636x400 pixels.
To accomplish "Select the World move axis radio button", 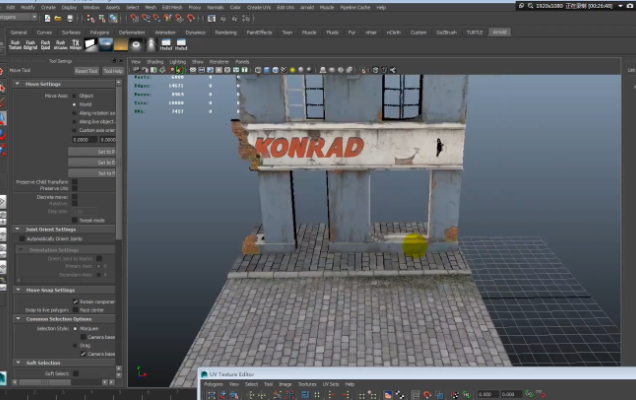I will click(76, 104).
